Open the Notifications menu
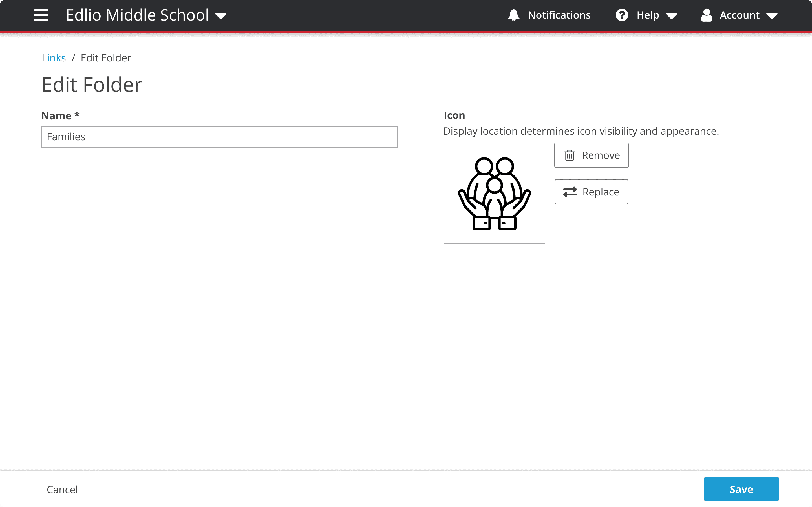Viewport: 812px width, 507px height. [x=549, y=15]
